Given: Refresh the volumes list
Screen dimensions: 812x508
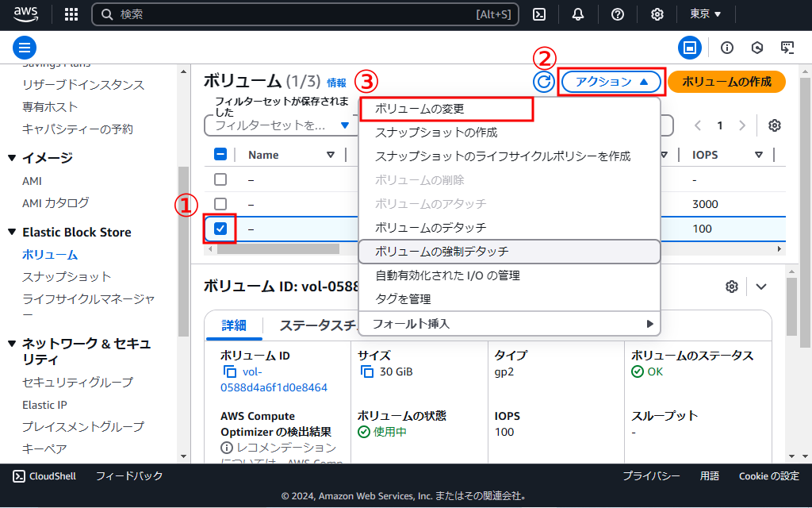Looking at the screenshot, I should click(544, 82).
